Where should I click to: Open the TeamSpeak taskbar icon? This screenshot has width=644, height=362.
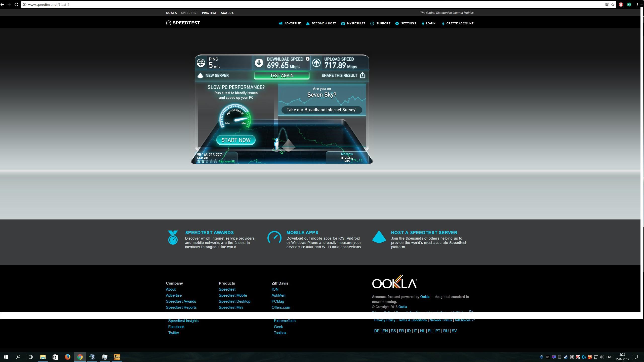click(92, 357)
